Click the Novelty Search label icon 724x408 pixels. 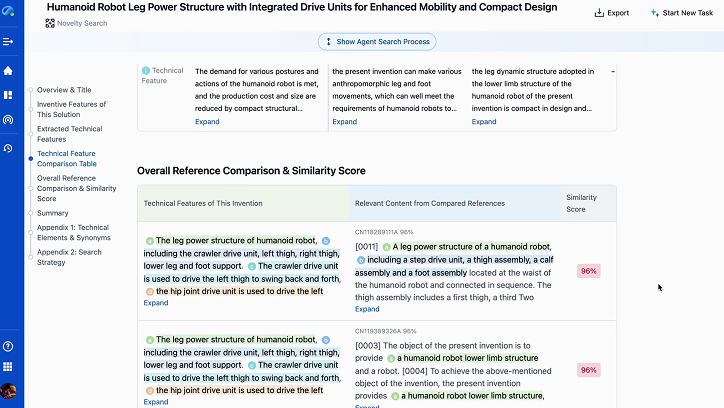50,23
